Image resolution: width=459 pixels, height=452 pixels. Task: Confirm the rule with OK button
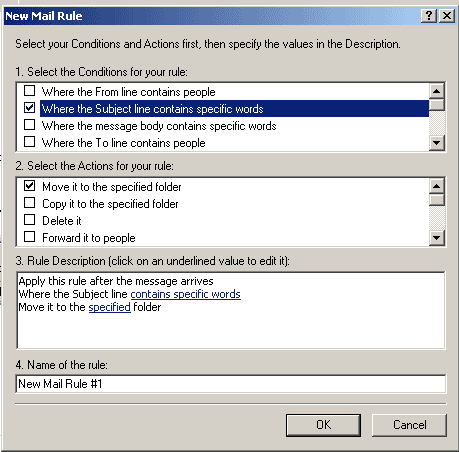point(323,425)
